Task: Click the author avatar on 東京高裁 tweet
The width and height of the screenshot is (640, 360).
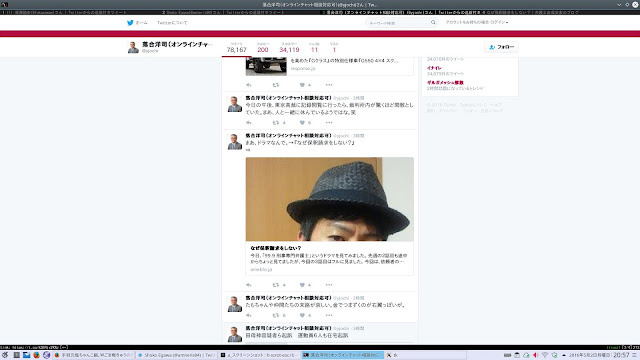Action: click(235, 104)
